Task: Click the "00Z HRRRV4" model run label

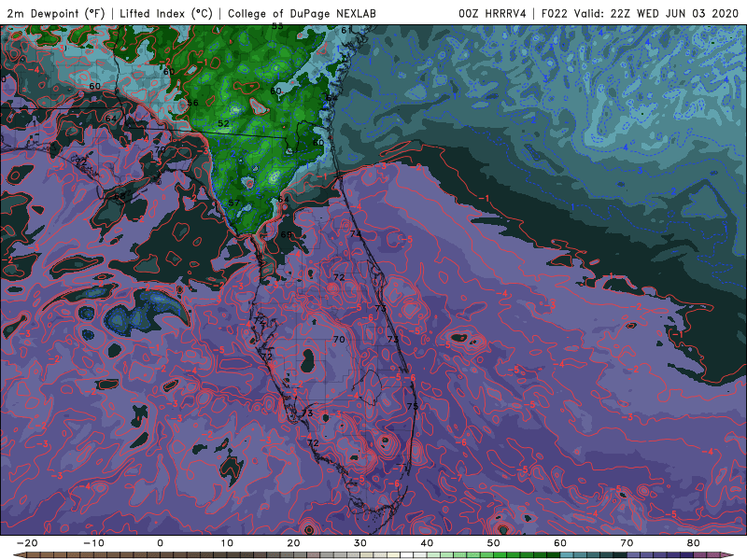Action: tap(492, 13)
